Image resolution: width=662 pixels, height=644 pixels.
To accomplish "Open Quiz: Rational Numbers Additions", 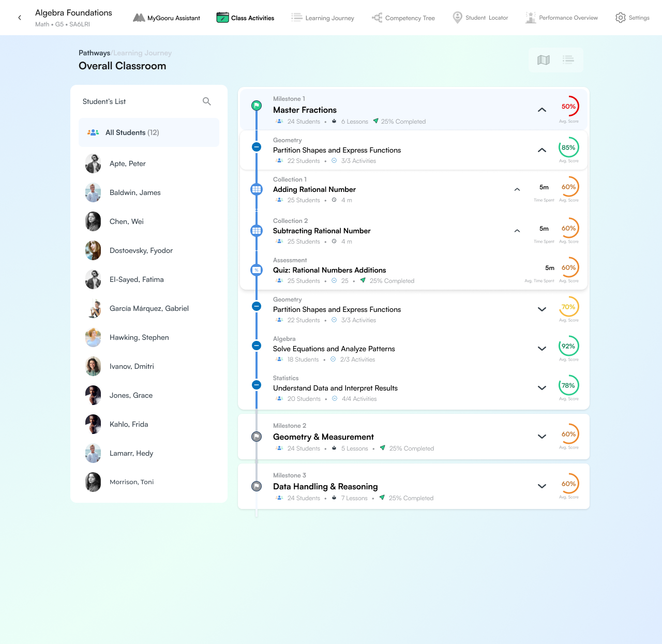I will (329, 270).
